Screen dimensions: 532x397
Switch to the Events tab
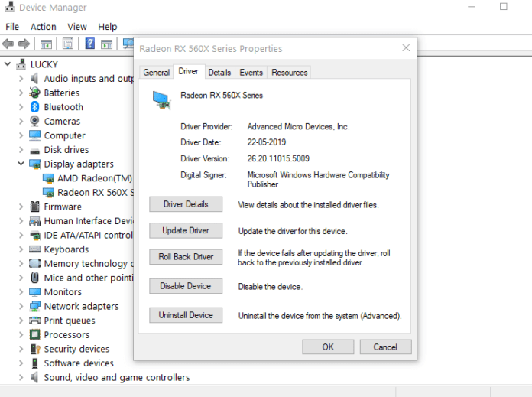pos(251,73)
